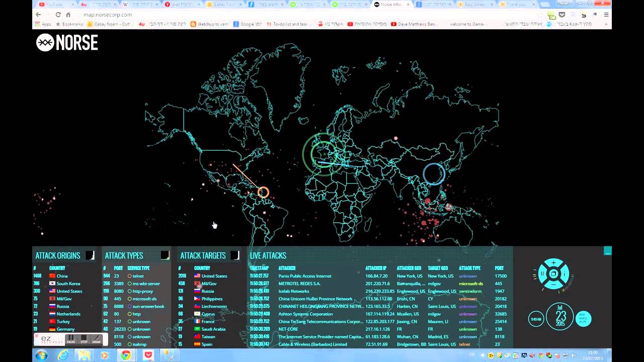Collapse the panel with teal corner button
644x362 pixels.
[608, 250]
